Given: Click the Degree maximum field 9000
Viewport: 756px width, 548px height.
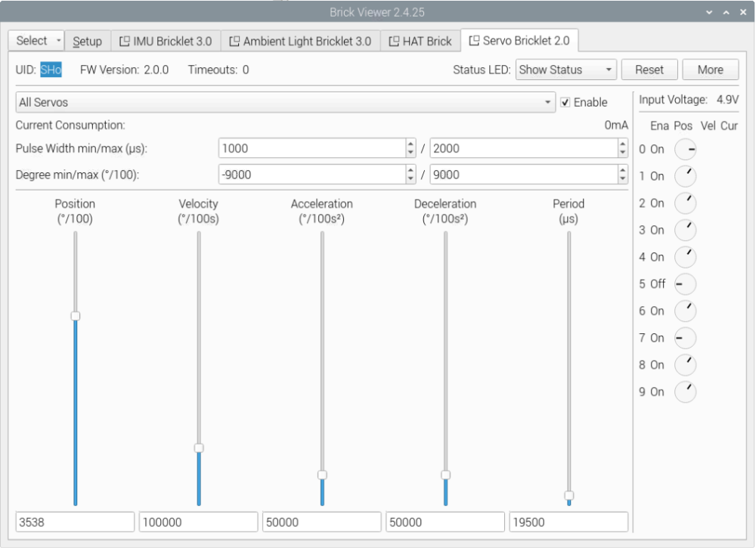Looking at the screenshot, I should tap(524, 175).
